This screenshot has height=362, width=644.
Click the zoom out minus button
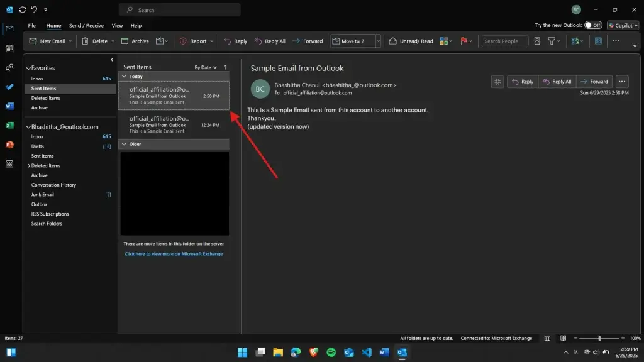575,338
